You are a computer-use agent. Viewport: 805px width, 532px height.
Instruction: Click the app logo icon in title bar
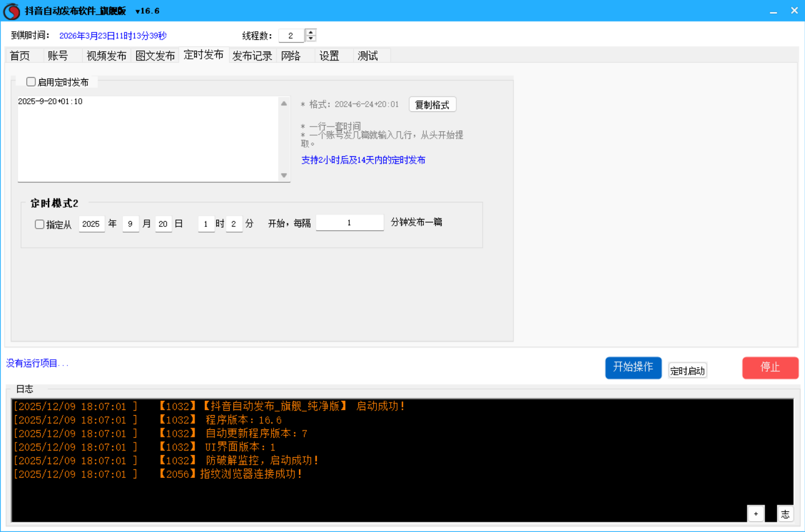coord(11,11)
